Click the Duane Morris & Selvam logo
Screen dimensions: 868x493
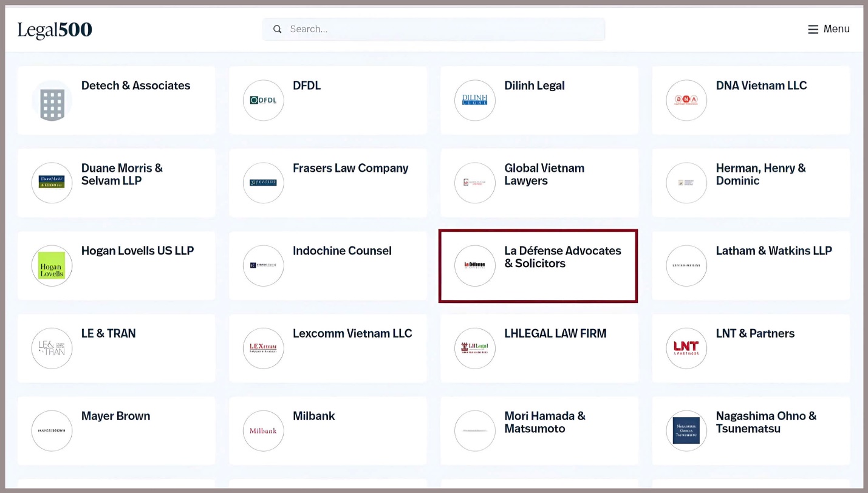52,183
